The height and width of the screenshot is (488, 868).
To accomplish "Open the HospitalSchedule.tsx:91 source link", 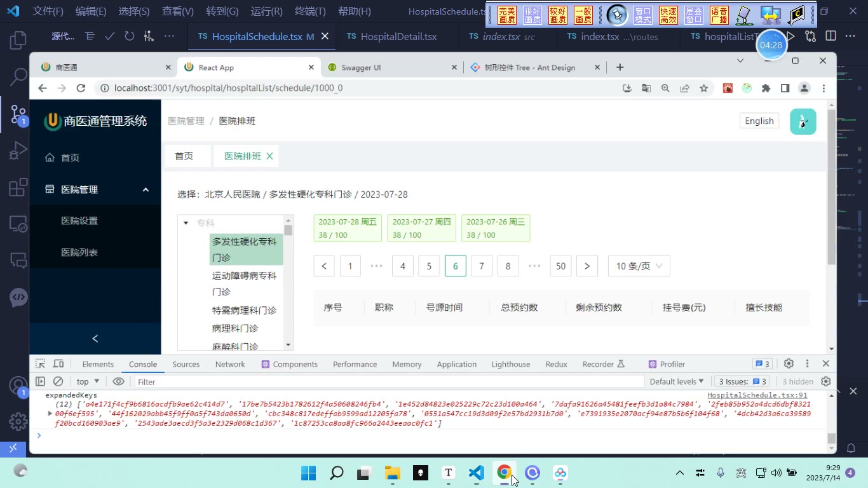I will (757, 395).
